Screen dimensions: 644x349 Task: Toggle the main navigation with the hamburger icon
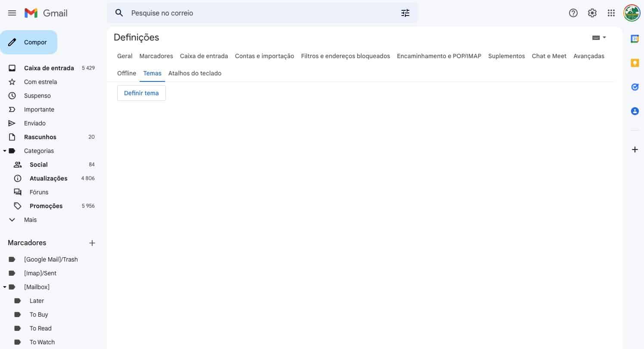point(12,13)
